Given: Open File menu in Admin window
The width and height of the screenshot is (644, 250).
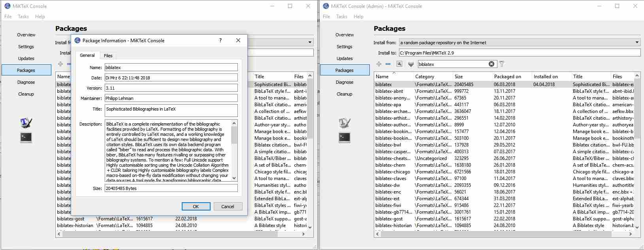Looking at the screenshot, I should coord(326,17).
